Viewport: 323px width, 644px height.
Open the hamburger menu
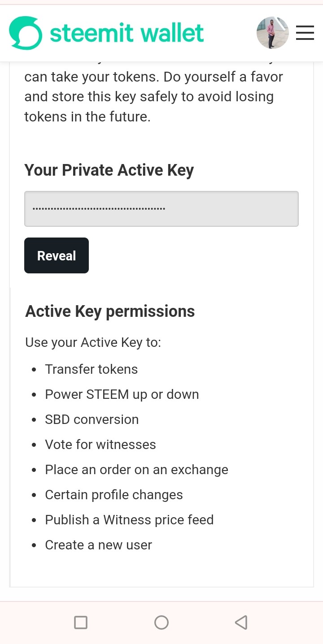[x=305, y=33]
